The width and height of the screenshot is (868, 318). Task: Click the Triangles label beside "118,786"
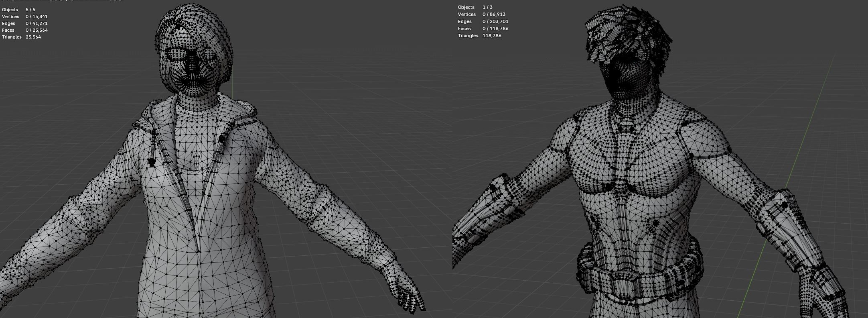468,36
